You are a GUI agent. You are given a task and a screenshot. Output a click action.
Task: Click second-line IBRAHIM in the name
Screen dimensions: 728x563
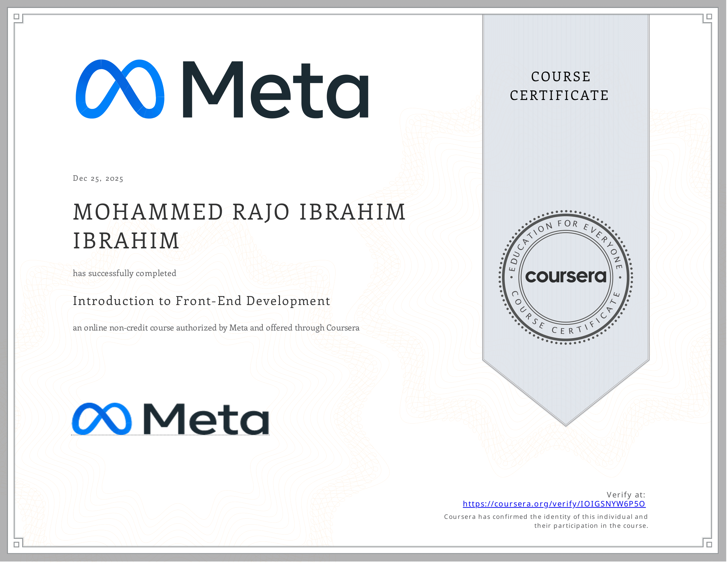(126, 241)
